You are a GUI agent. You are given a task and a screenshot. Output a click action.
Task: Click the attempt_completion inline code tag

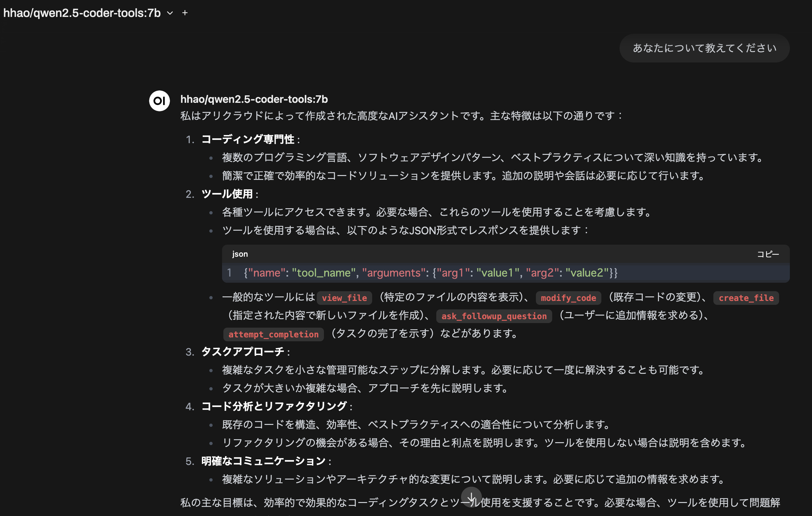[x=273, y=334]
